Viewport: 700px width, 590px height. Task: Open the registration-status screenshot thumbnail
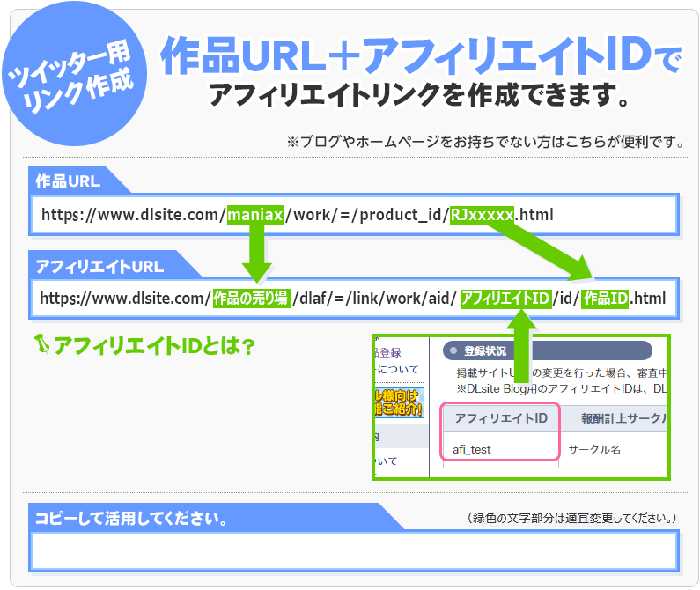(x=521, y=408)
